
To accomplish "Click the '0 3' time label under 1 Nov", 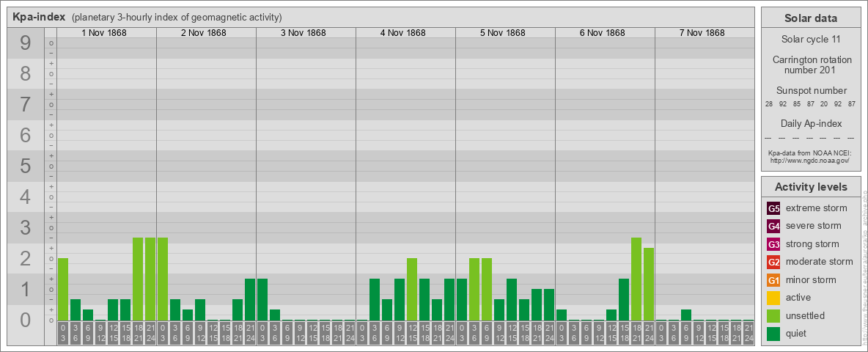I will click(63, 334).
